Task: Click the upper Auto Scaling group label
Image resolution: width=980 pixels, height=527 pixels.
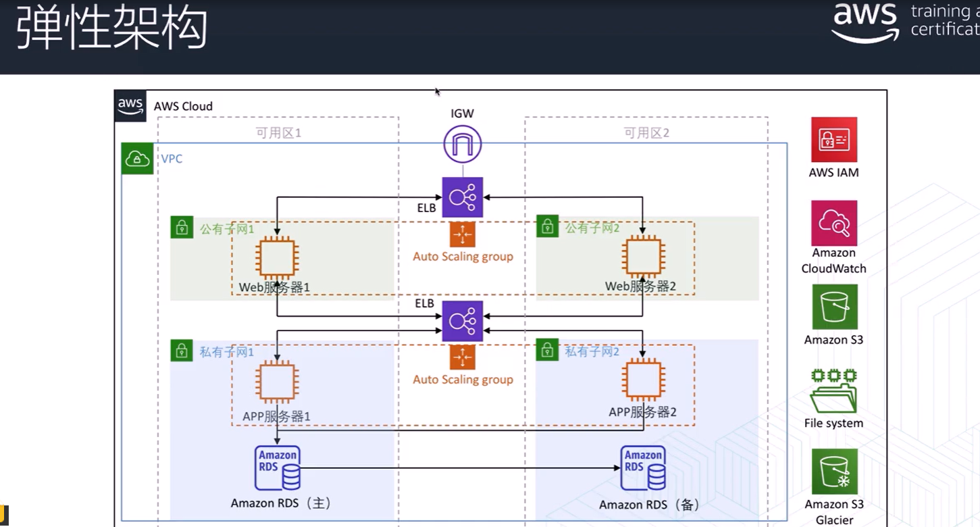Action: tap(463, 257)
